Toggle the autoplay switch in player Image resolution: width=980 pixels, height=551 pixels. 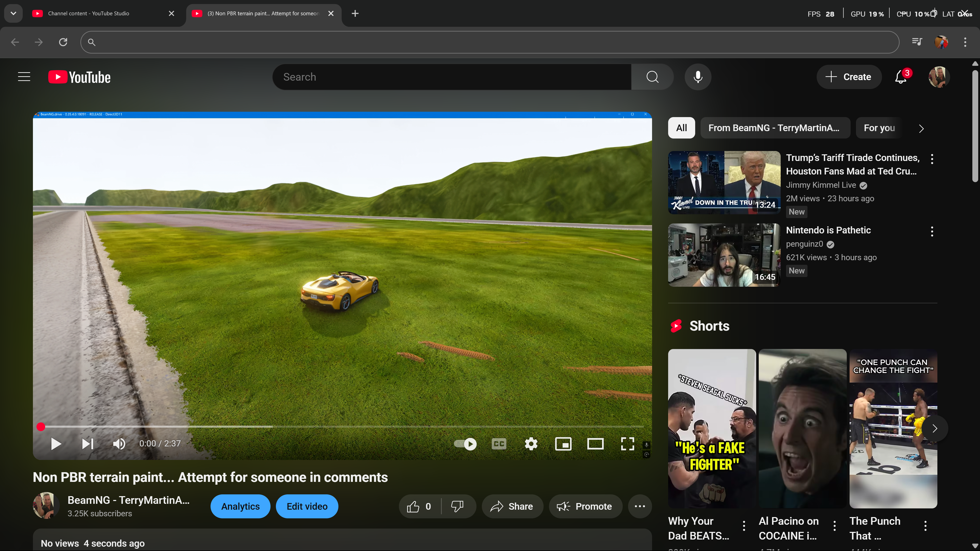coord(465,444)
